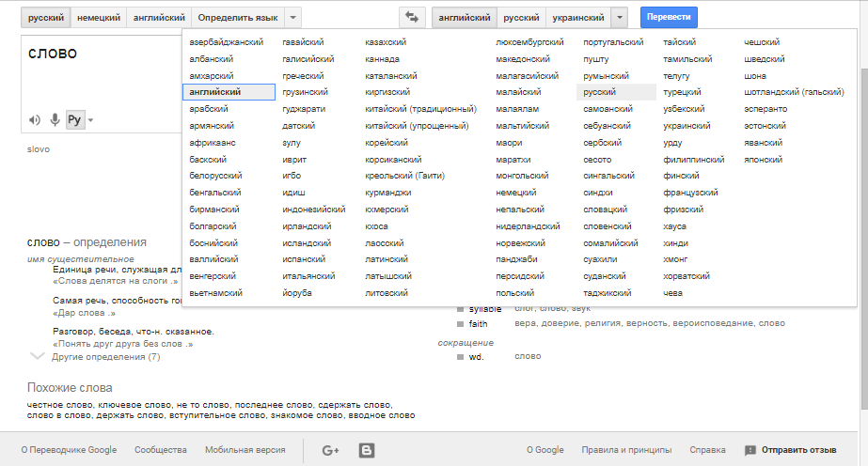Choose люксембургский from language list
868x466 pixels.
click(x=529, y=42)
